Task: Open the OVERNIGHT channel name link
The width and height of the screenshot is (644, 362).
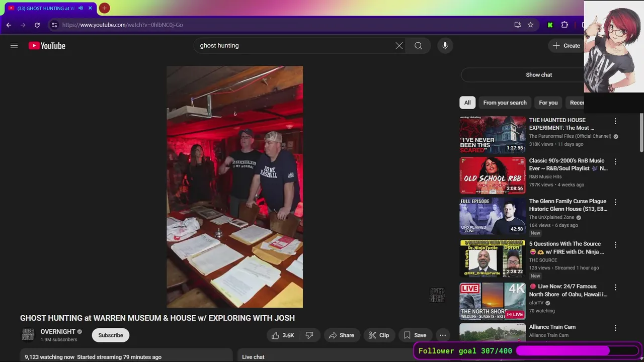Action: (58, 332)
